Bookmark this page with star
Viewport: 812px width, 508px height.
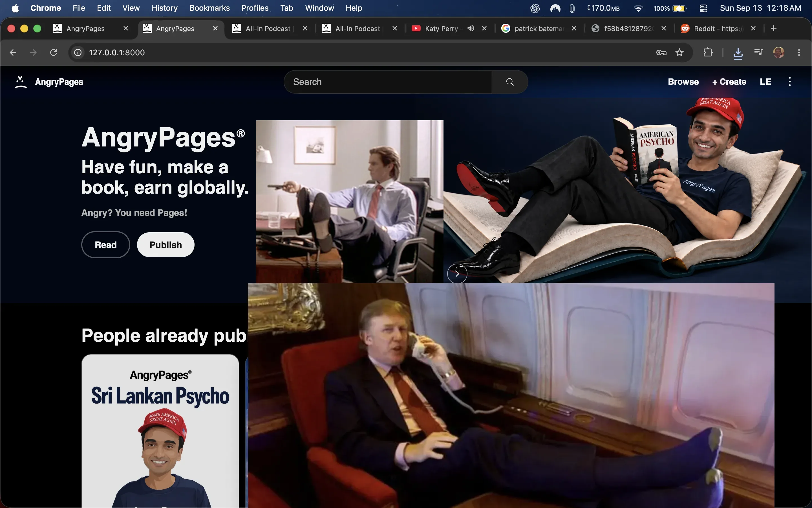tap(679, 52)
